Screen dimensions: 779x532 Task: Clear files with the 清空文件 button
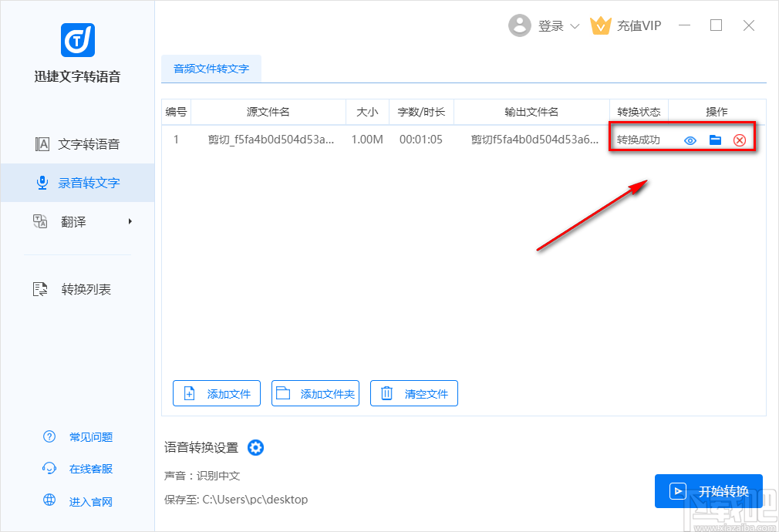point(414,393)
